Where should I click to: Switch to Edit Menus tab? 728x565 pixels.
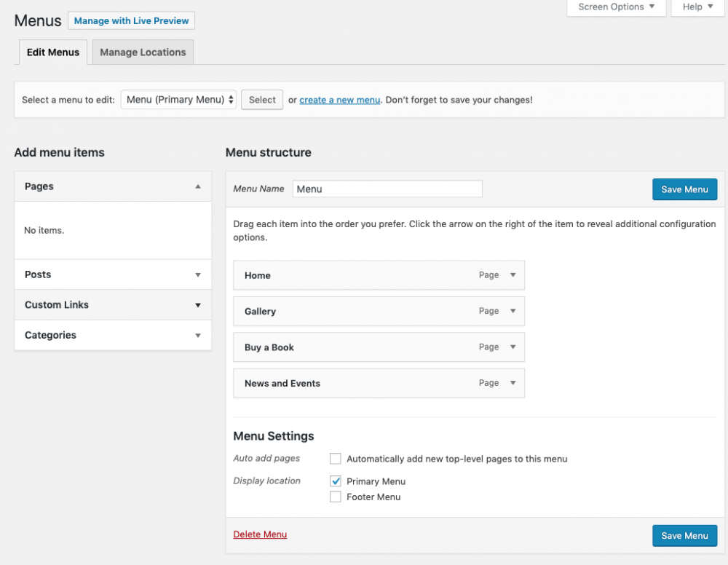(53, 52)
